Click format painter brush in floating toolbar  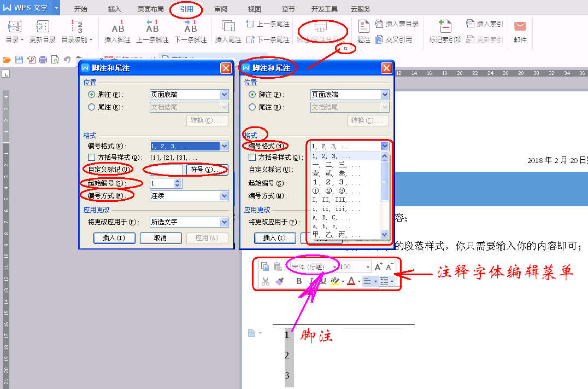click(279, 281)
